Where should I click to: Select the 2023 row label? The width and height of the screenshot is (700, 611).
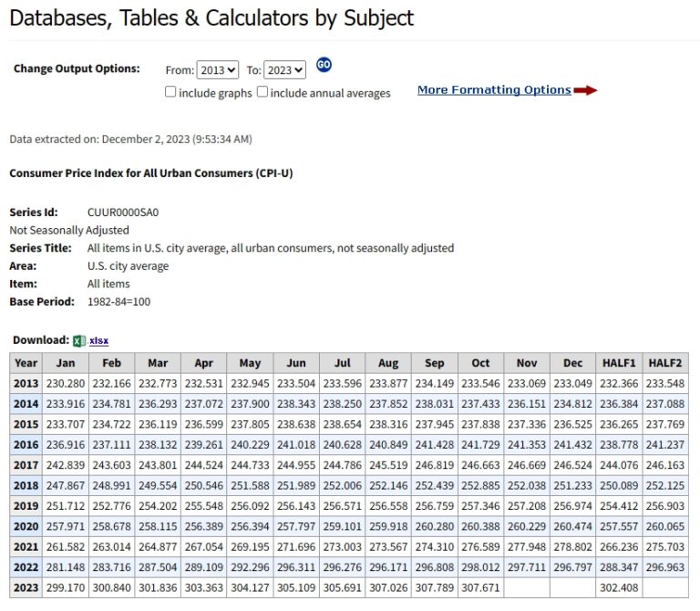coord(26,588)
